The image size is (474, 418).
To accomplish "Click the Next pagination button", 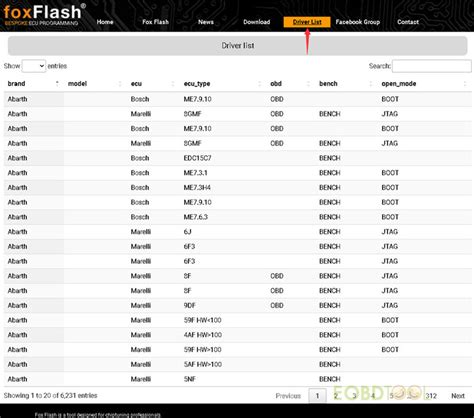I will click(x=458, y=396).
